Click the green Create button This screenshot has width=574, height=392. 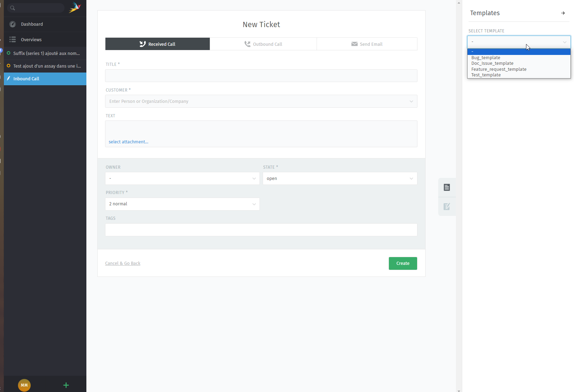[x=403, y=263]
